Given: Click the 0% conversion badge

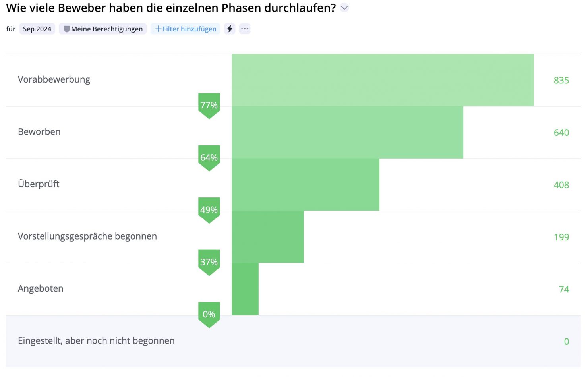Looking at the screenshot, I should pyautogui.click(x=209, y=314).
